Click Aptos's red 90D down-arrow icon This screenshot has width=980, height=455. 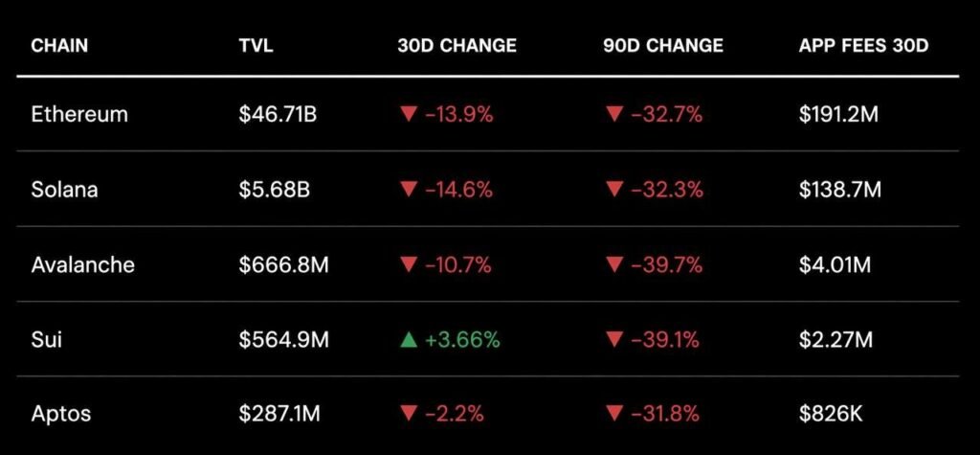(614, 414)
